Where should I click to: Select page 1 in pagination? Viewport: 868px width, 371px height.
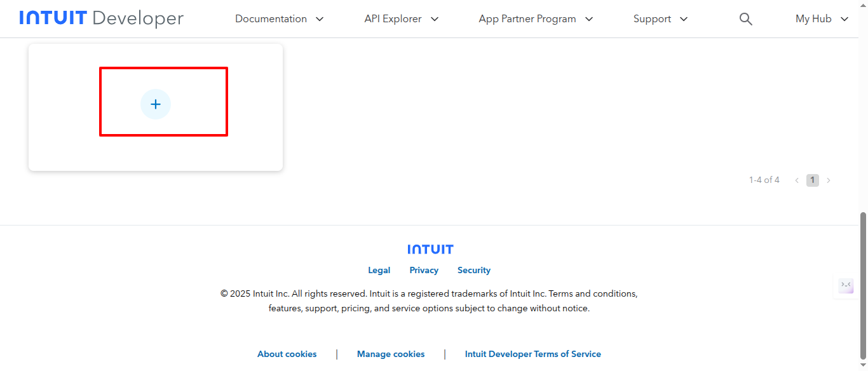pos(812,180)
